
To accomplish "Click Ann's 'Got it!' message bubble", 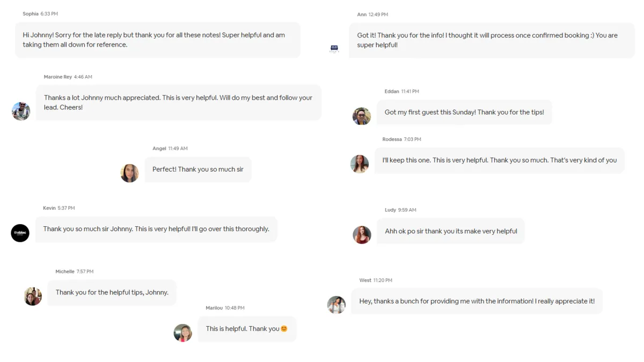I will pyautogui.click(x=491, y=40).
